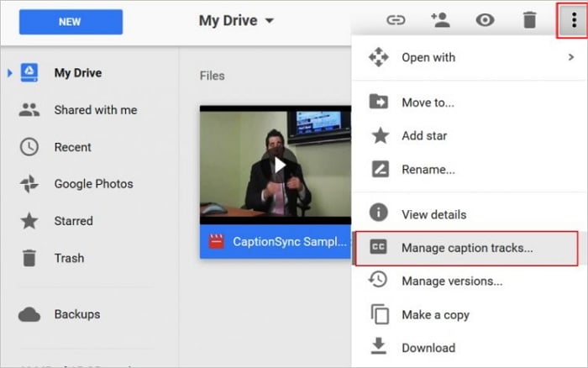Click the eye preview icon
The width and height of the screenshot is (588, 368).
(485, 20)
